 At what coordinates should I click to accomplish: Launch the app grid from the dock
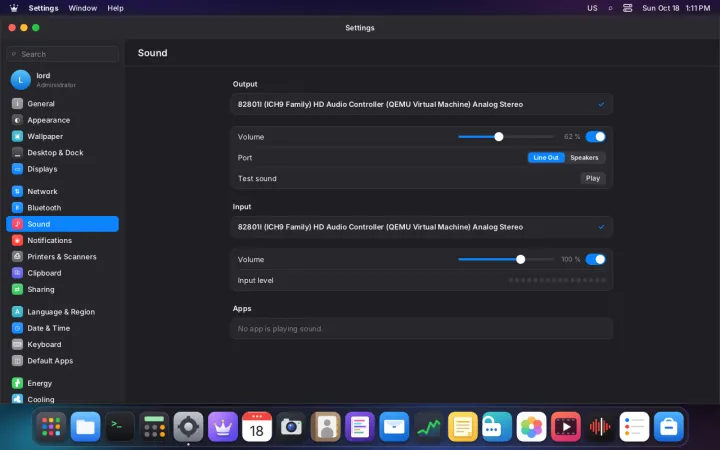[51, 427]
